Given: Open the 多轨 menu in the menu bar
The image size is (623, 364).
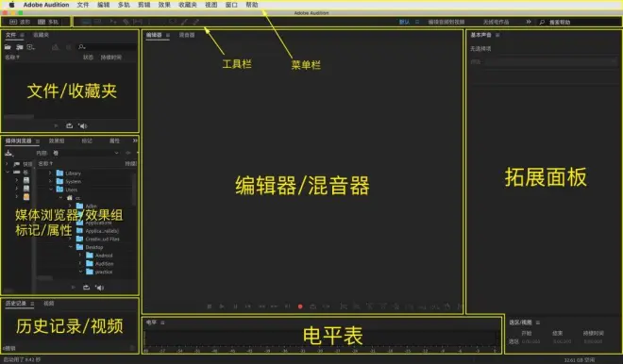Looking at the screenshot, I should 124,5.
